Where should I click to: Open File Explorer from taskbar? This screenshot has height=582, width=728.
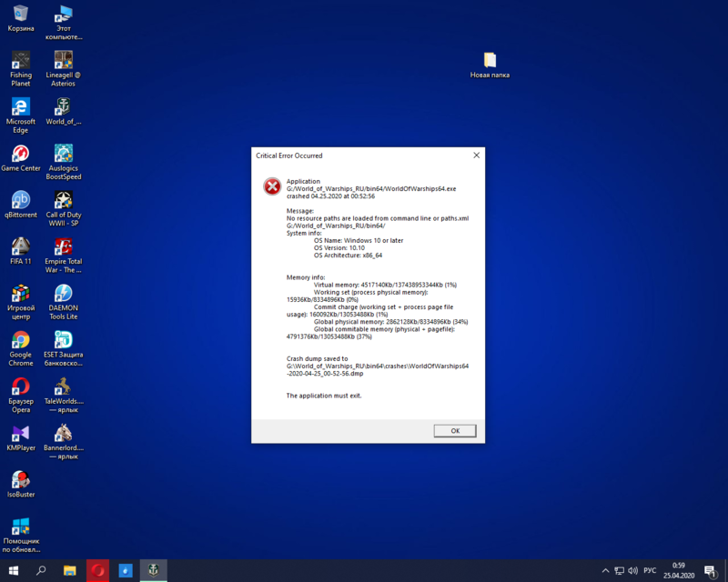[70, 570]
